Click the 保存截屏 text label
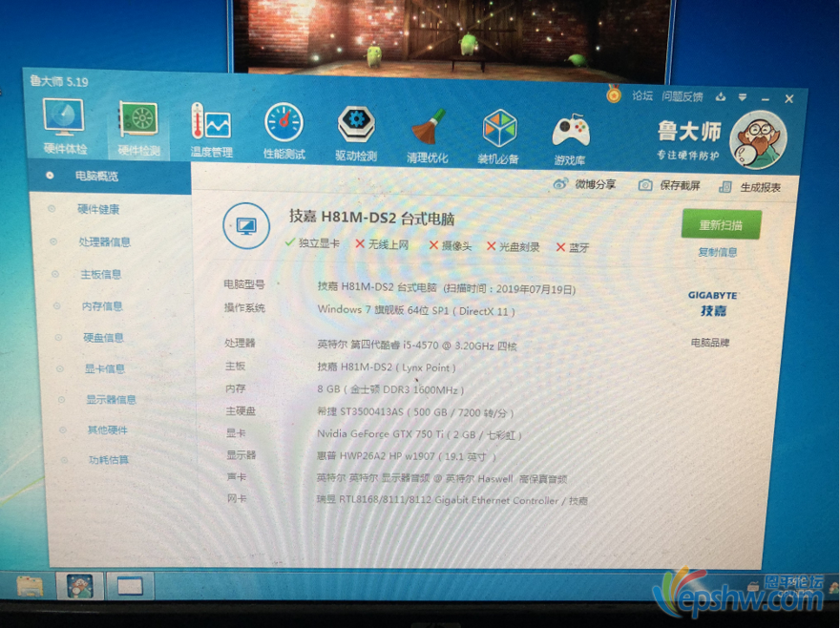840x628 pixels. tap(680, 185)
